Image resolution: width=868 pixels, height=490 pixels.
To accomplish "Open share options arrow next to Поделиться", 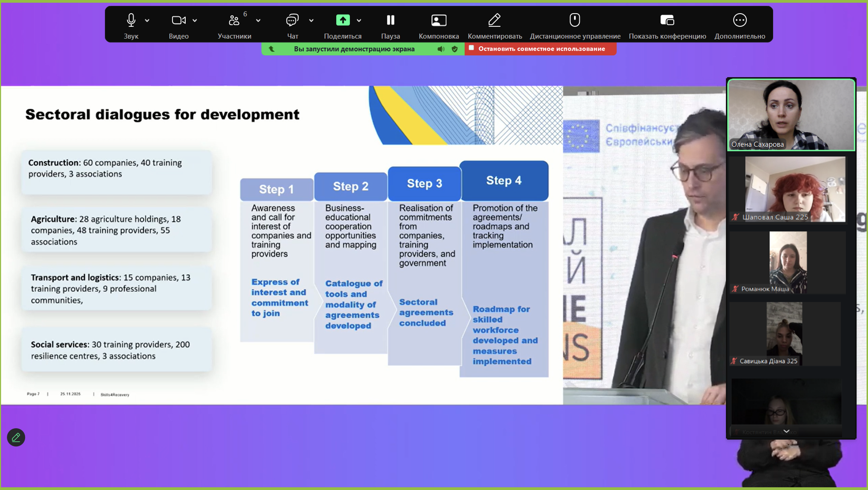I will 359,20.
